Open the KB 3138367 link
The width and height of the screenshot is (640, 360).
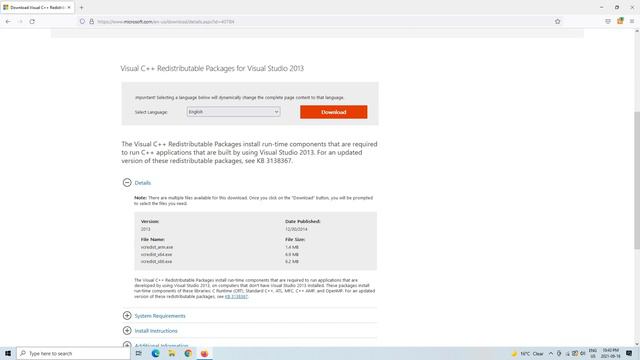click(236, 297)
